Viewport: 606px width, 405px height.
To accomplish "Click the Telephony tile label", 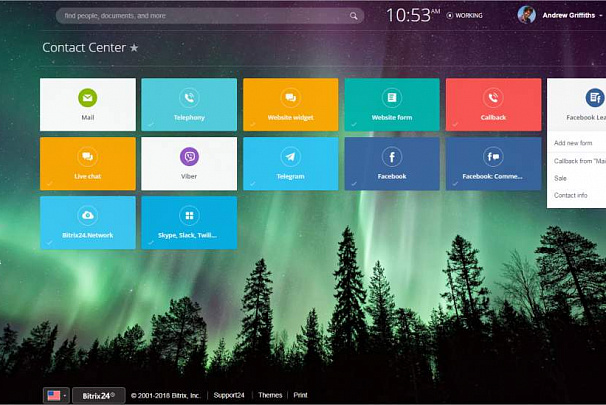I will (x=189, y=117).
